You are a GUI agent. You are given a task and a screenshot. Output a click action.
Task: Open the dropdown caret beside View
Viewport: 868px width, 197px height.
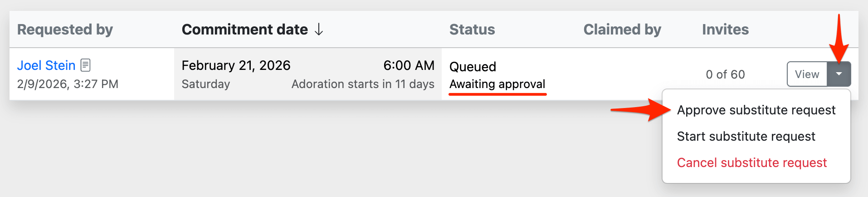tap(839, 74)
